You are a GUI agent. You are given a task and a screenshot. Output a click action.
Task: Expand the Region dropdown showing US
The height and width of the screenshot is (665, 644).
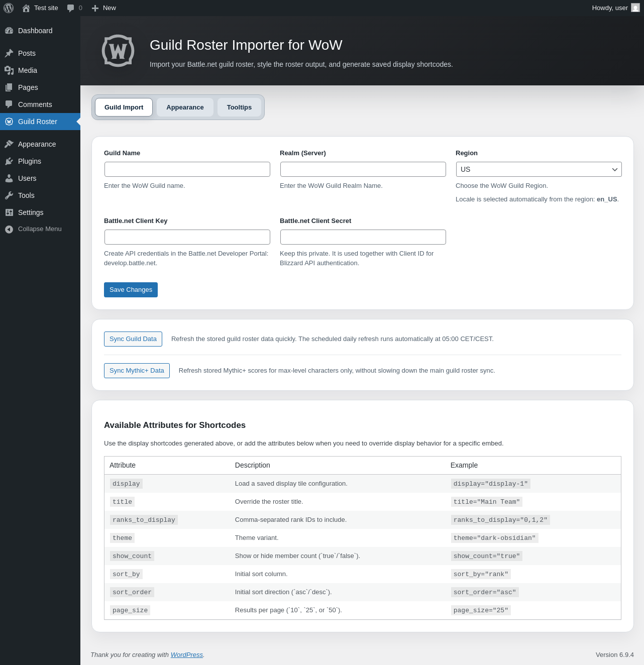click(x=539, y=169)
